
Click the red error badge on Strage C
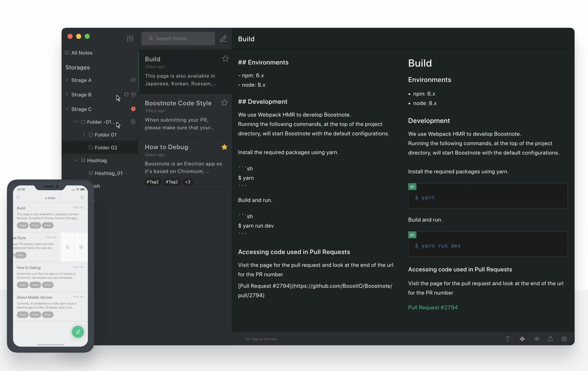(133, 109)
